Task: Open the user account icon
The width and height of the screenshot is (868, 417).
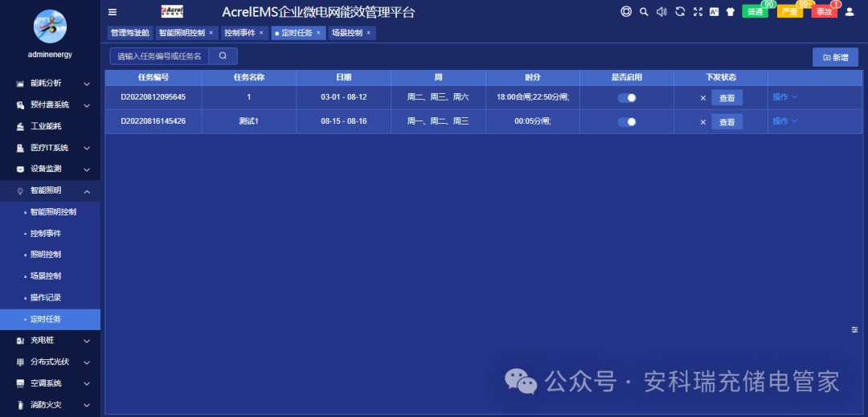Action: 850,11
